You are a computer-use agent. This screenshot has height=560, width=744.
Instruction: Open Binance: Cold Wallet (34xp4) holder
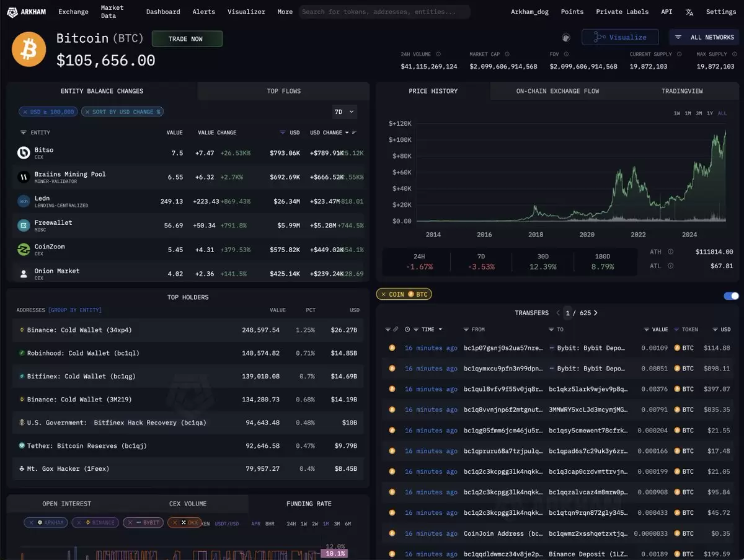click(x=188, y=330)
